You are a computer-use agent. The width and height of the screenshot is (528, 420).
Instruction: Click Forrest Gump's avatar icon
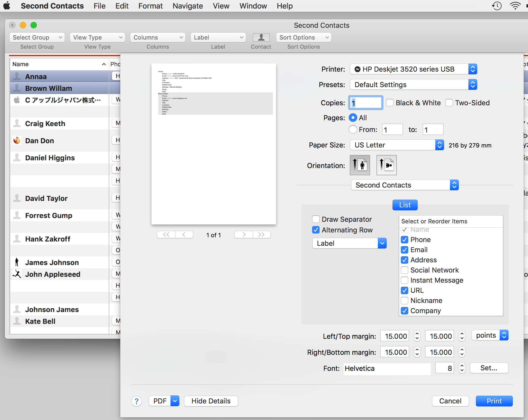click(17, 215)
